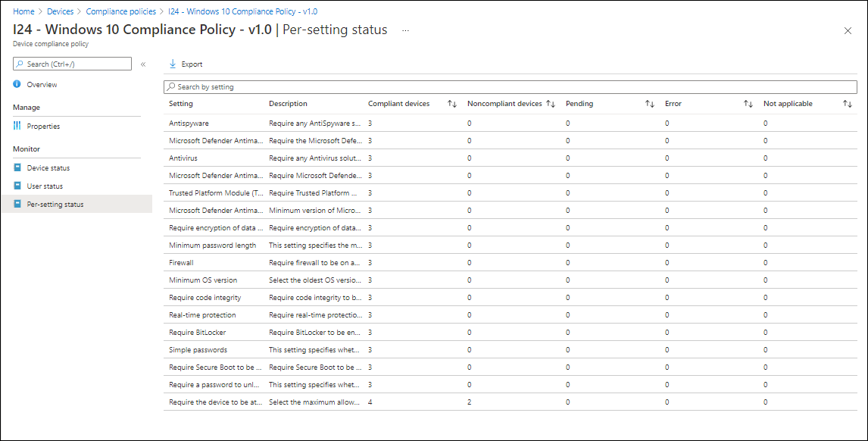Click noncompliant count 2 in last row
Image resolution: width=868 pixels, height=441 pixels.
[x=470, y=402]
